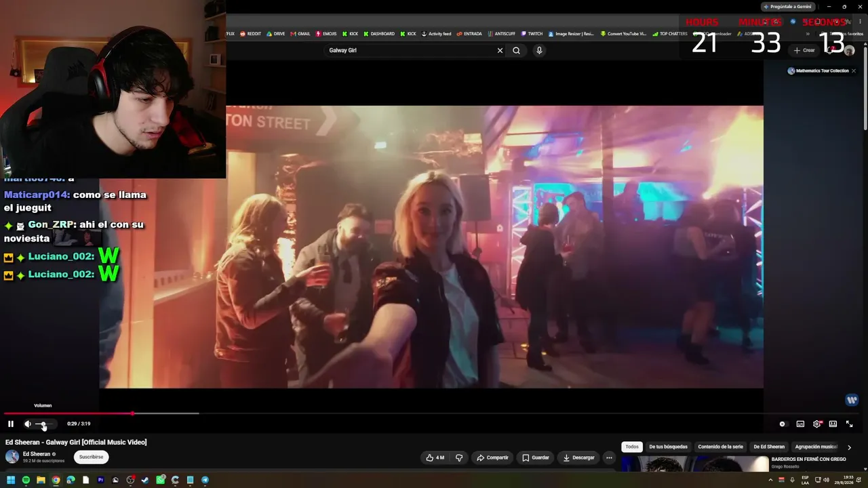Show more filter chips with the arrow
The height and width of the screenshot is (488, 868).
[x=849, y=447]
